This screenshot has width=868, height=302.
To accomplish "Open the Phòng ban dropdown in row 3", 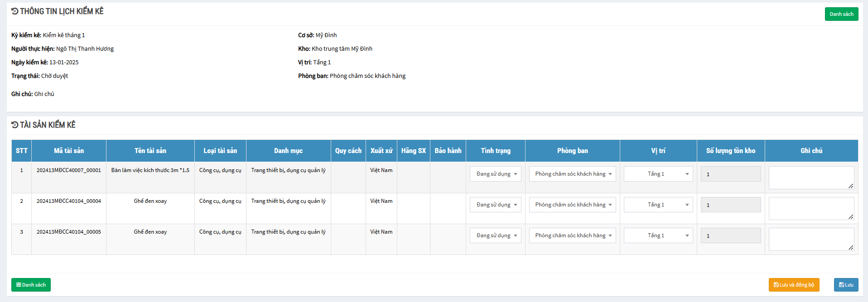I will [572, 235].
